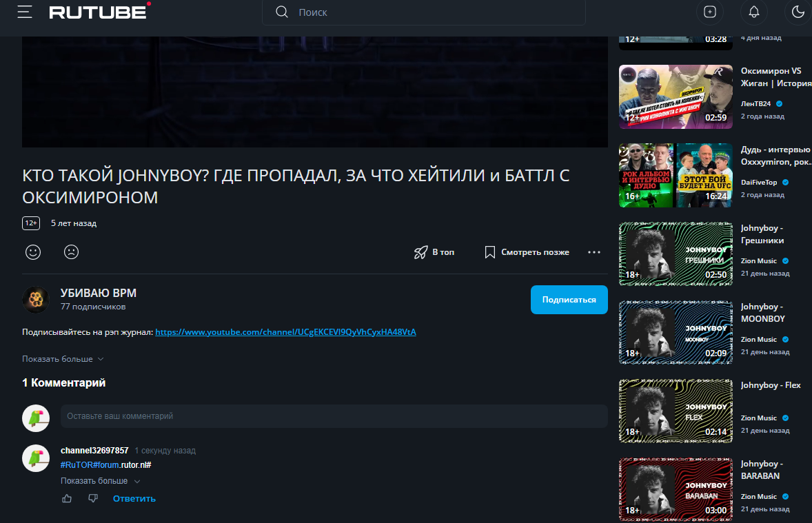Open the ЛенТВ24 channel name

point(755,103)
